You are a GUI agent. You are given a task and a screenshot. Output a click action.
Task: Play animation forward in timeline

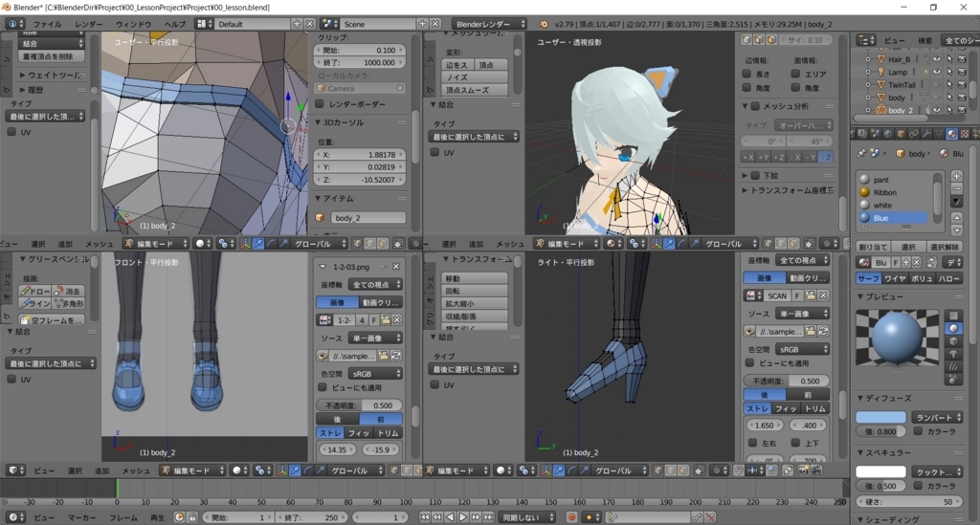tap(463, 517)
